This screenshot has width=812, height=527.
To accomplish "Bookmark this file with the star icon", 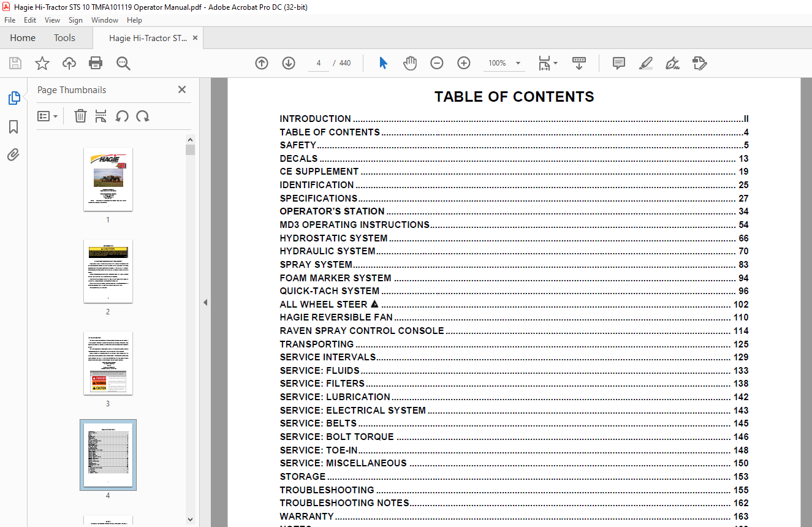I will 42,63.
